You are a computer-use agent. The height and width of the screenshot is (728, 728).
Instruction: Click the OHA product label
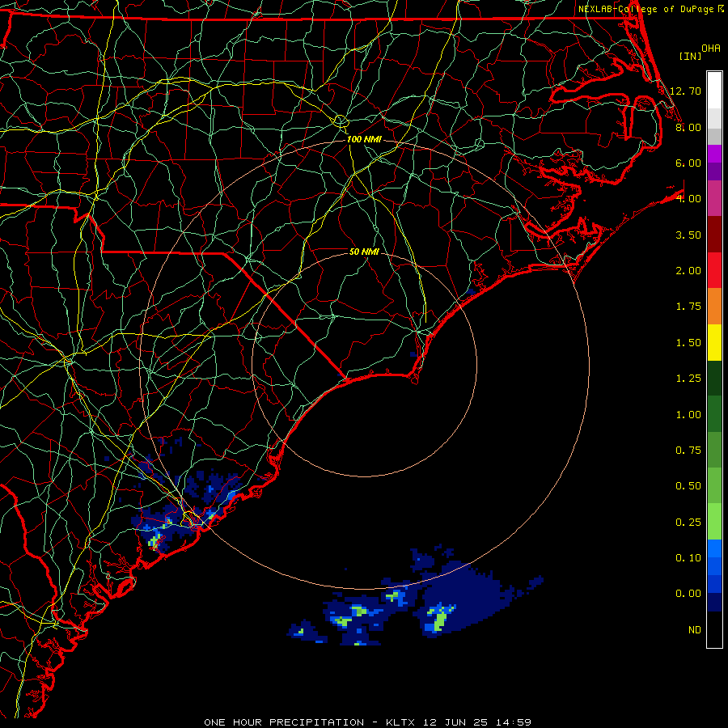tap(711, 49)
